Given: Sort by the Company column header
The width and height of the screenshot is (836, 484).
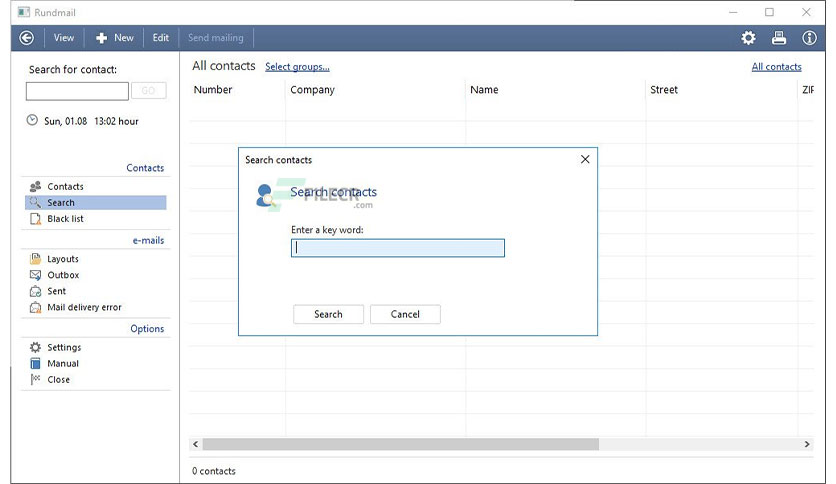Looking at the screenshot, I should click(312, 90).
